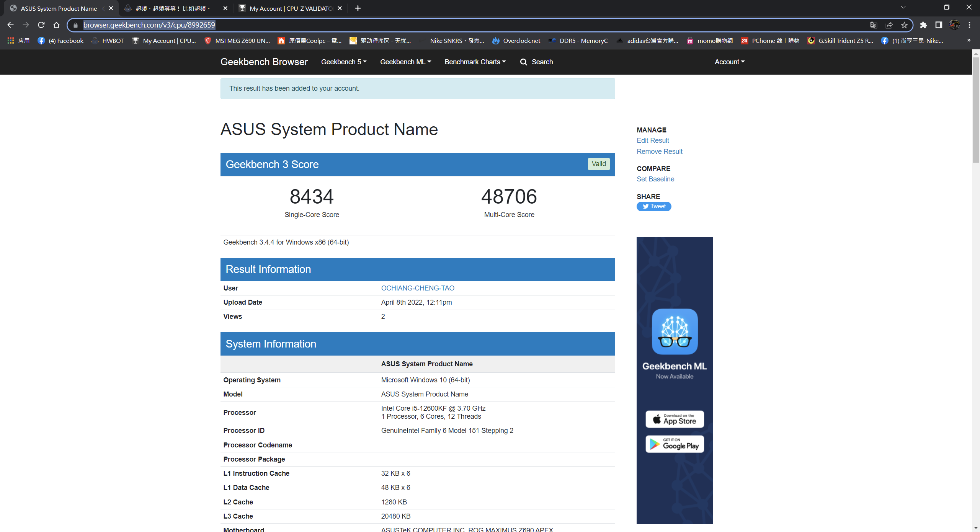Open user OCHIANG-CHENG-TAO profile
Viewport: 980px width, 532px height.
[x=418, y=288]
